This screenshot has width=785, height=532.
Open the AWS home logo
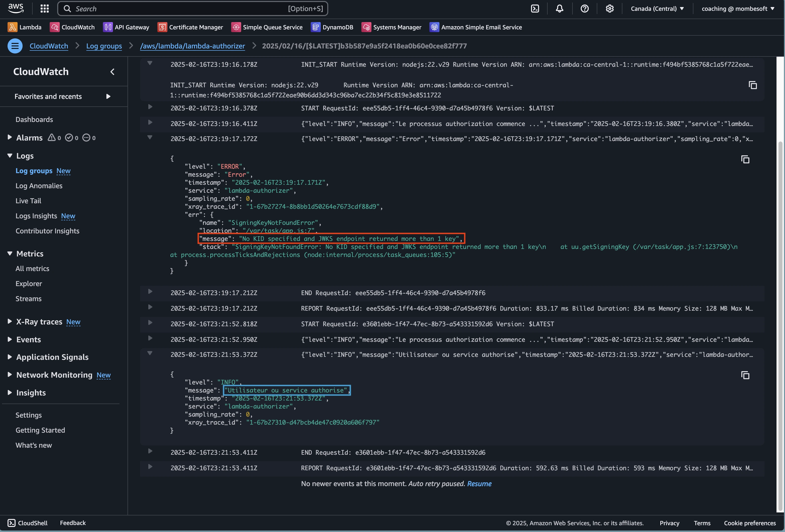(x=16, y=9)
